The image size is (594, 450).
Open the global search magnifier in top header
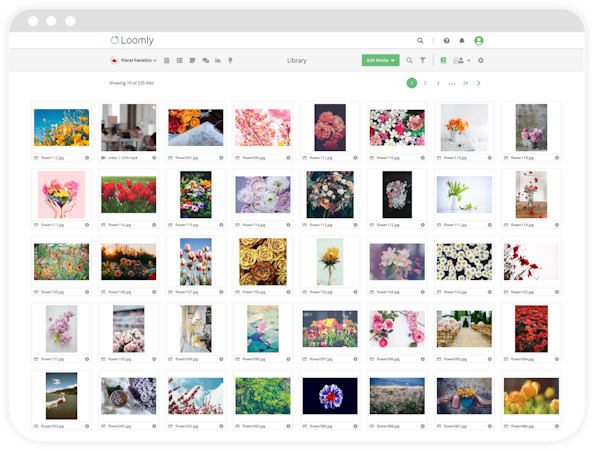(420, 41)
